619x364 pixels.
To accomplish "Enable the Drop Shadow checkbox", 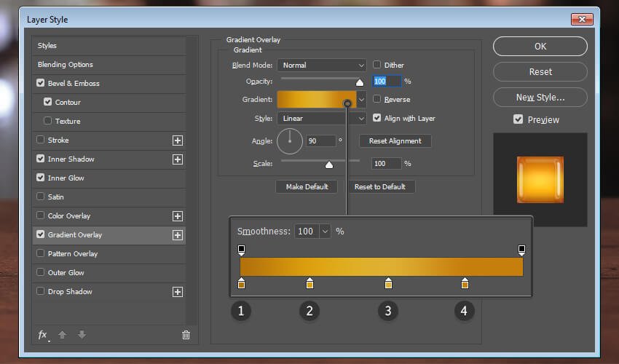I will pyautogui.click(x=40, y=291).
